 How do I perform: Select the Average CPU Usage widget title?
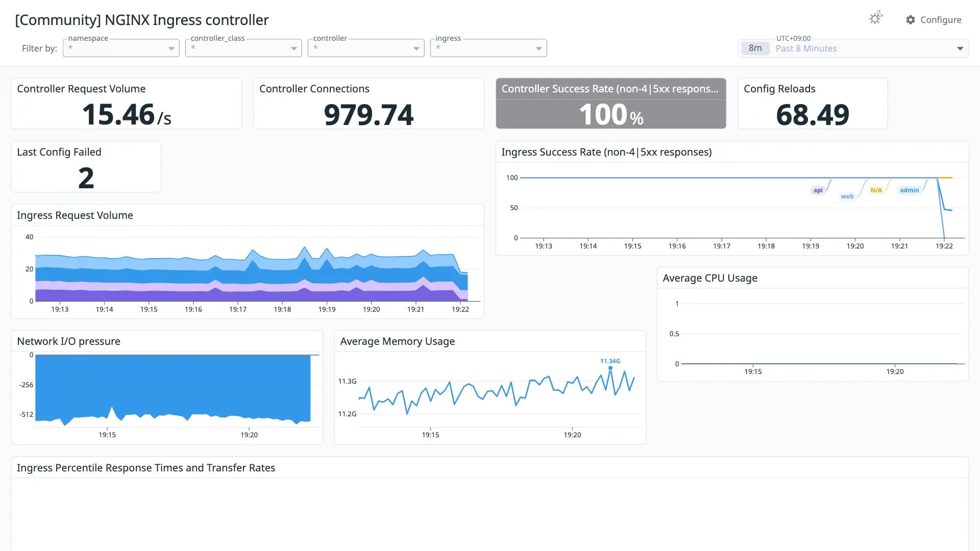tap(710, 278)
